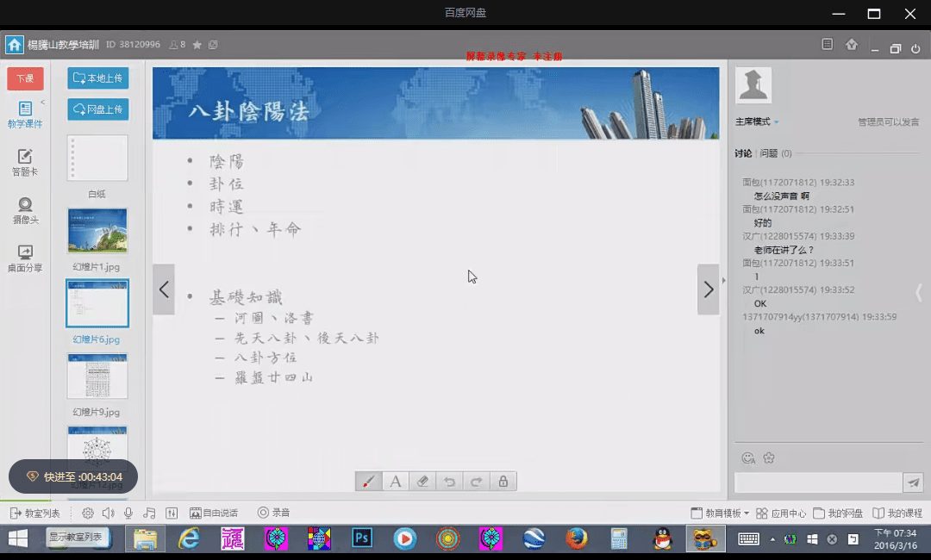Screen dimensions: 931x560
Task: Collapse the left sidebar with the small chevron
Action: [x=43, y=103]
